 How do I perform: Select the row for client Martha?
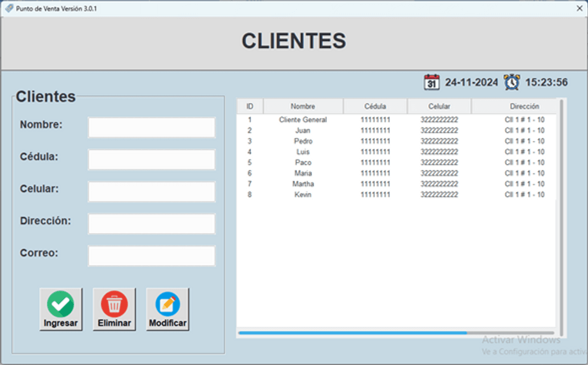303,184
